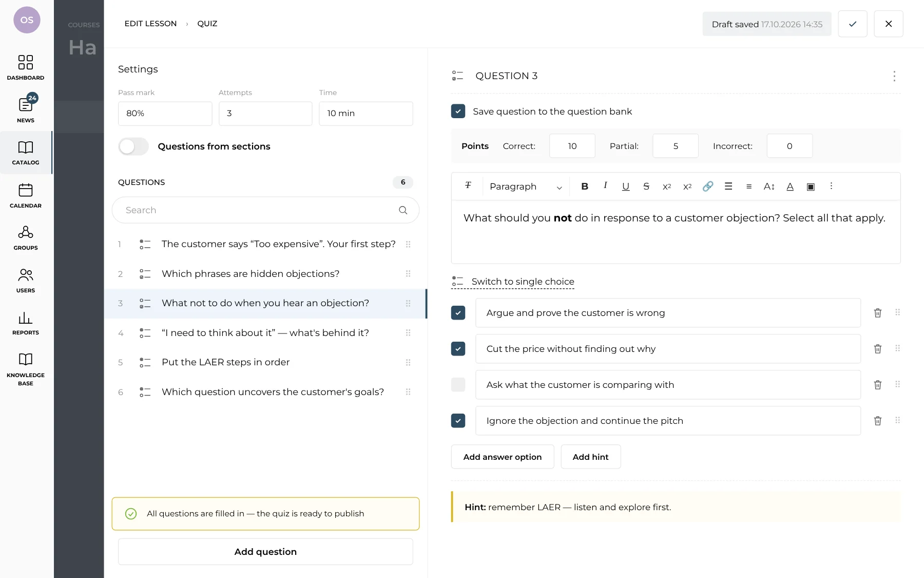Click the Pass mark field
The height and width of the screenshot is (578, 924).
pyautogui.click(x=165, y=114)
